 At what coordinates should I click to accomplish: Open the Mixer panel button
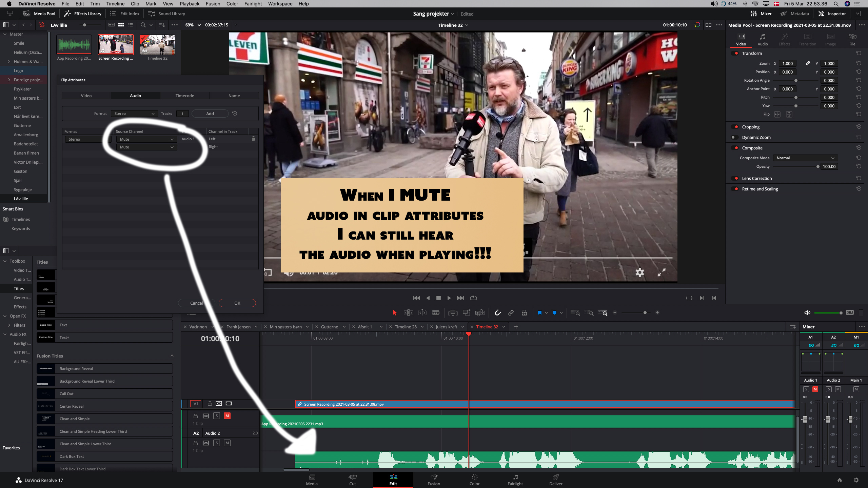click(x=762, y=14)
